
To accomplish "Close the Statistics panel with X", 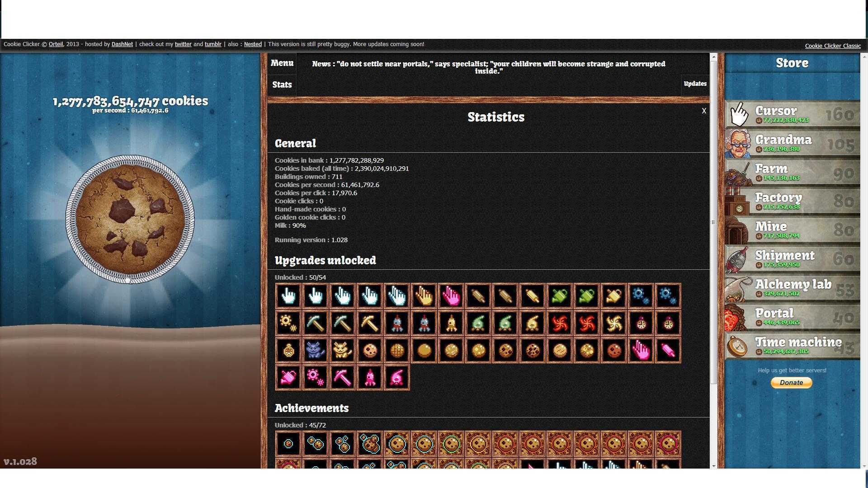I will (704, 111).
